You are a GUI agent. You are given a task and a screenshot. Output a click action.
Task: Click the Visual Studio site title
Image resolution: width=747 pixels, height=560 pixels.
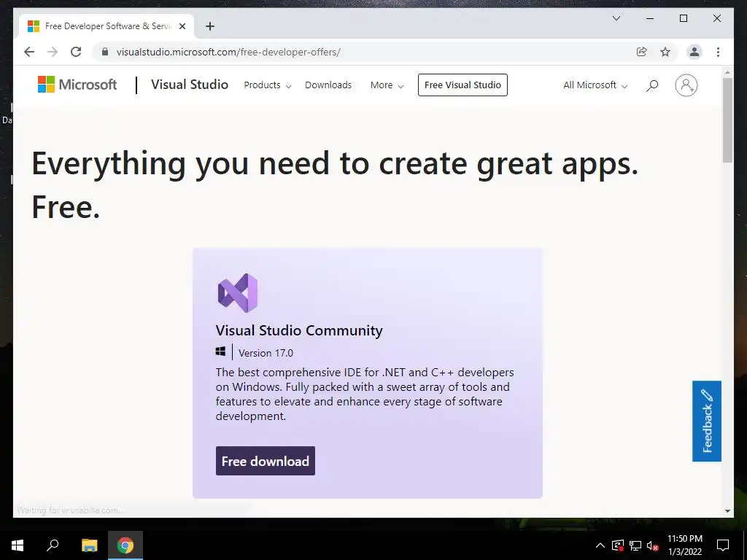coord(190,85)
